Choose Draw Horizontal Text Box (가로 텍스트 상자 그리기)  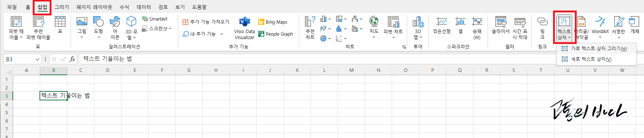pyautogui.click(x=596, y=49)
